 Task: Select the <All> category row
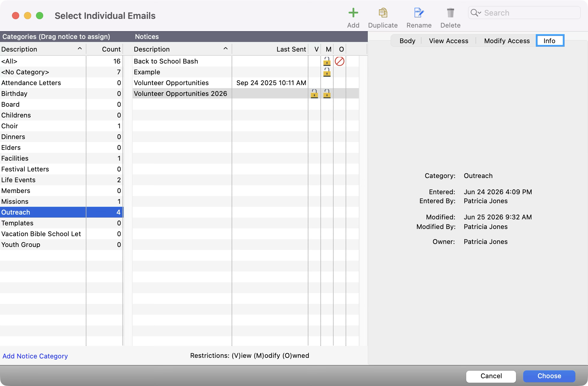pos(61,61)
